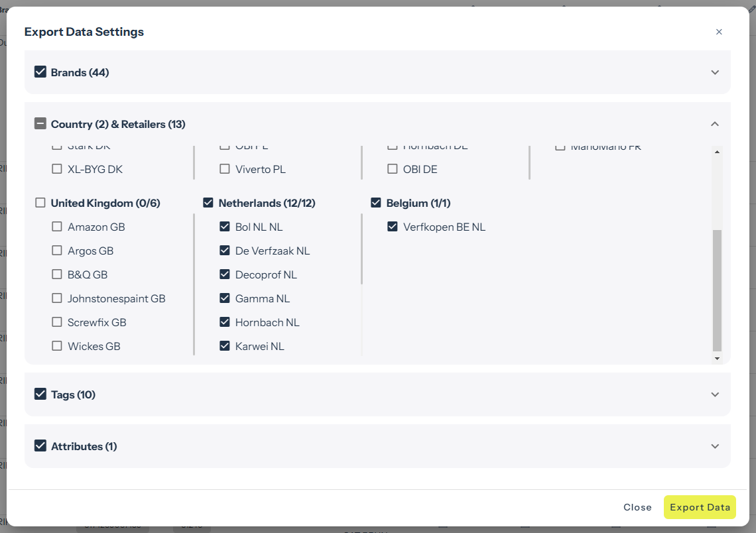This screenshot has height=533, width=756.
Task: Uncheck the Belgium country checkbox
Action: [x=376, y=203]
